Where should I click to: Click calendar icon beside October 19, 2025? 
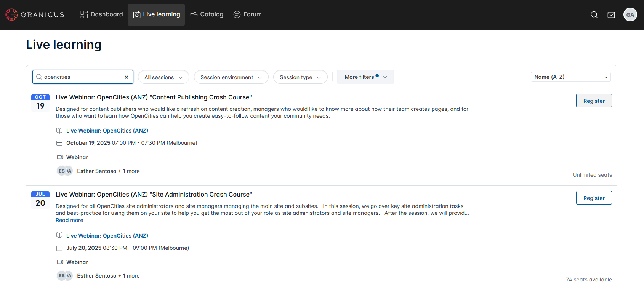click(x=59, y=143)
